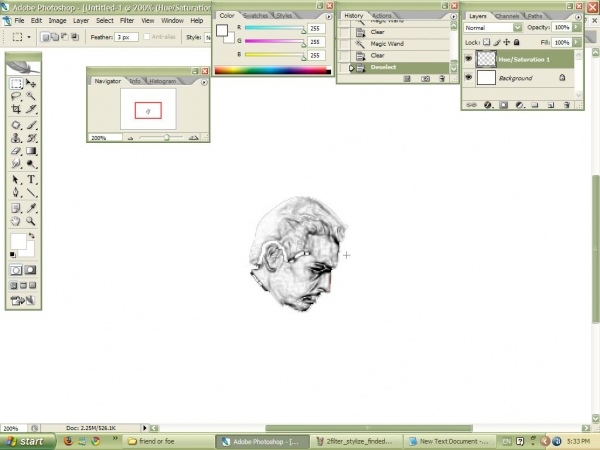Select the Clone Stamp tool
Image resolution: width=600 pixels, height=450 pixels.
pyautogui.click(x=16, y=138)
